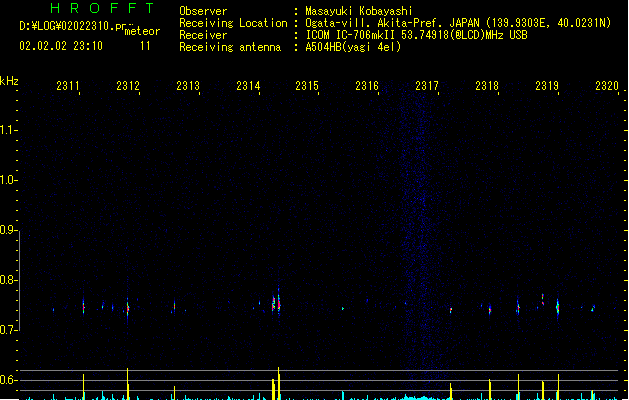This screenshot has width=629, height=400.
Task: Select the 0.8 kHz axis tick label
Action: coord(8,280)
